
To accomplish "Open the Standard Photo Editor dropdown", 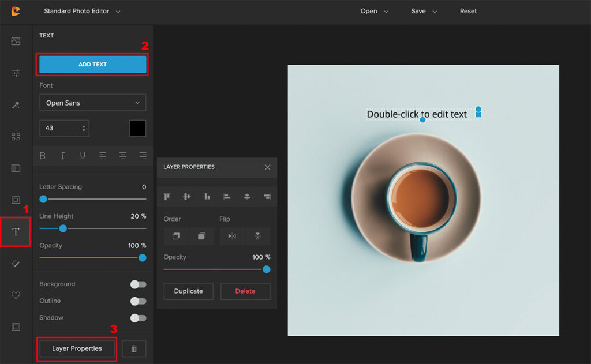I will [82, 12].
